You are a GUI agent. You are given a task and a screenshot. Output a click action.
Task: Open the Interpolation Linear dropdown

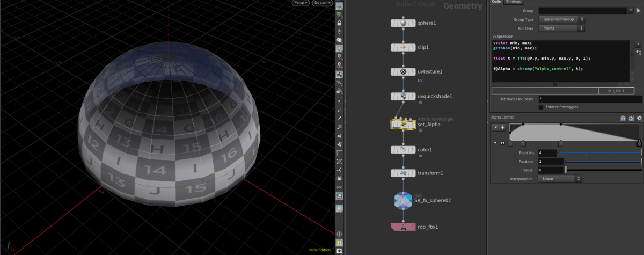point(560,179)
